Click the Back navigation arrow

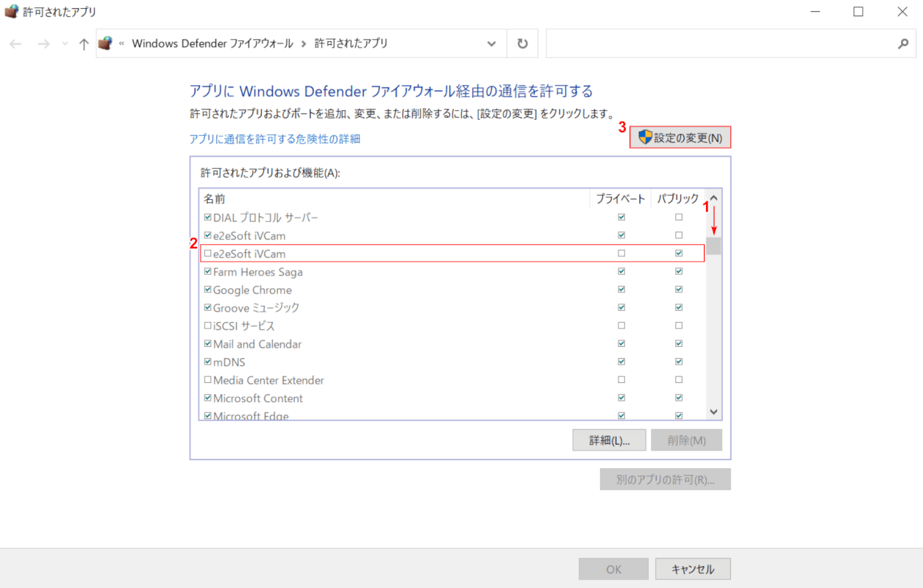coord(15,44)
